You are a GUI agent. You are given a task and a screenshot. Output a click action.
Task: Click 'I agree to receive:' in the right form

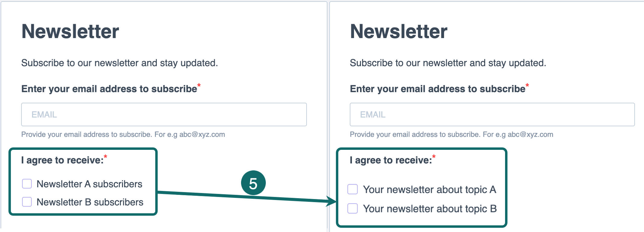(391, 160)
